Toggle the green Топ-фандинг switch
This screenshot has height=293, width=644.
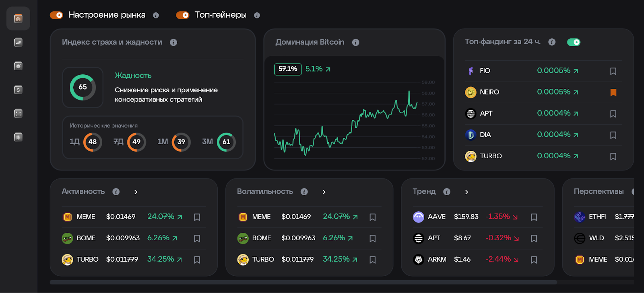pyautogui.click(x=574, y=42)
